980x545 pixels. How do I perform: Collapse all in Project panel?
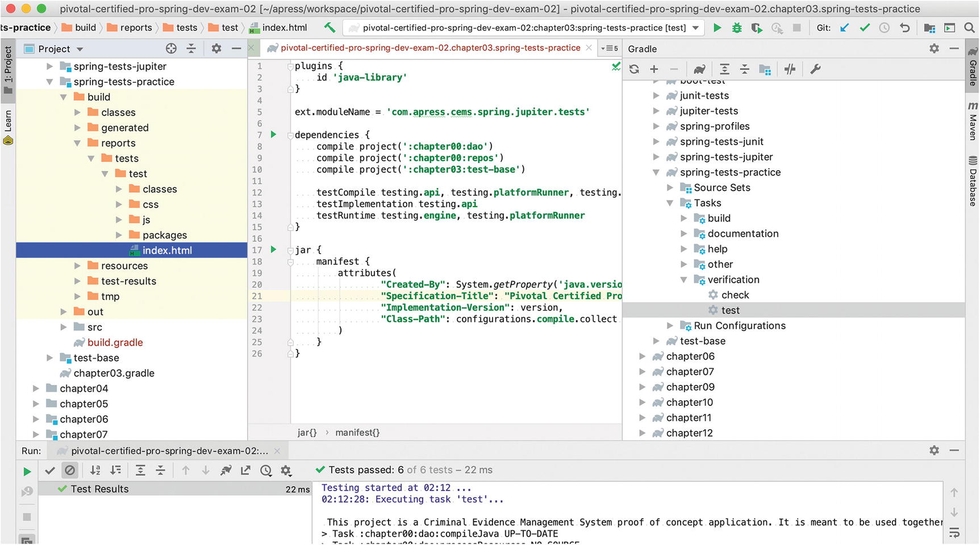[x=191, y=49]
